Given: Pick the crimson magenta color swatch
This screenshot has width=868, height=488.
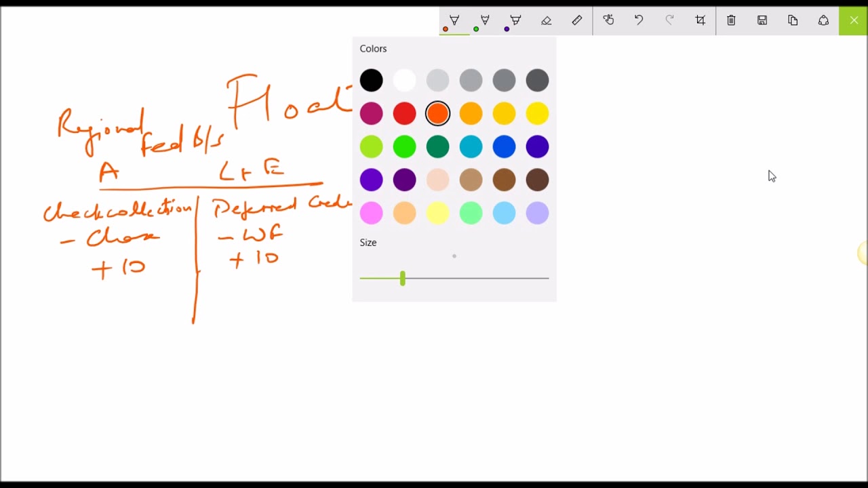Looking at the screenshot, I should pyautogui.click(x=372, y=114).
